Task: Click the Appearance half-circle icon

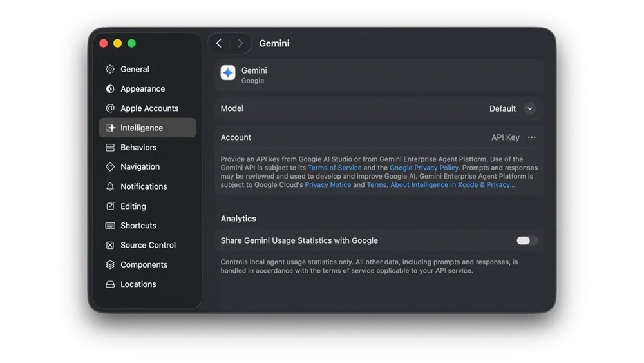Action: 110,89
